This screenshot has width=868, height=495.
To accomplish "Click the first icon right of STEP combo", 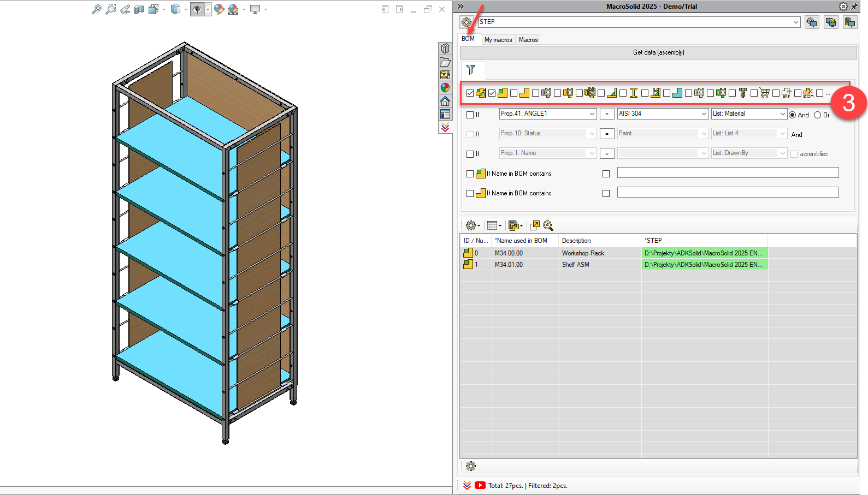I will [x=812, y=22].
